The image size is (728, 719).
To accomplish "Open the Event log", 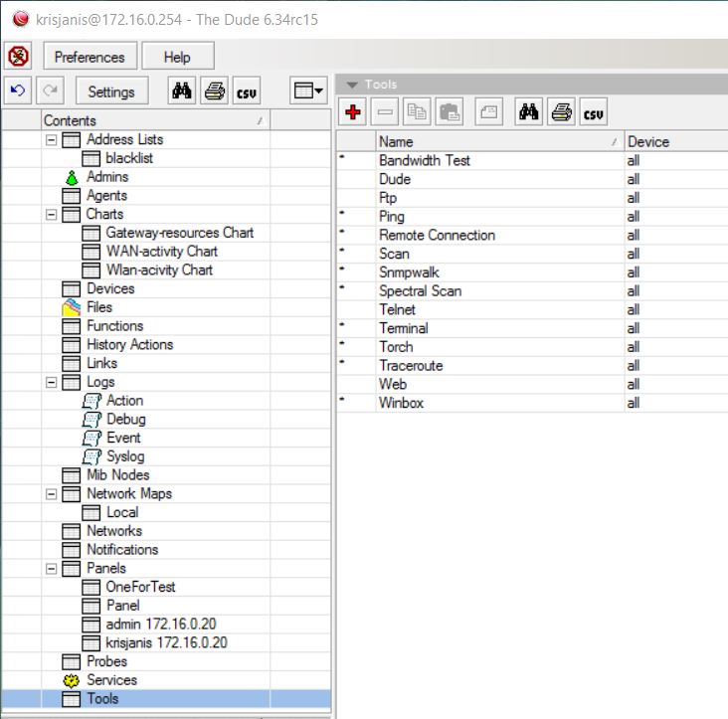I will point(123,438).
